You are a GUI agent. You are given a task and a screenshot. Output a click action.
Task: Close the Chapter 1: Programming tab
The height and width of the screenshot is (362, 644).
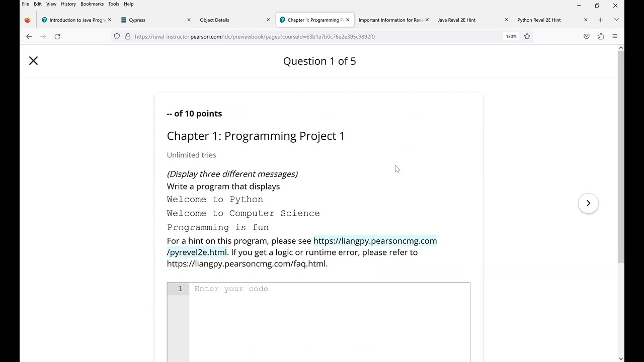click(x=348, y=20)
